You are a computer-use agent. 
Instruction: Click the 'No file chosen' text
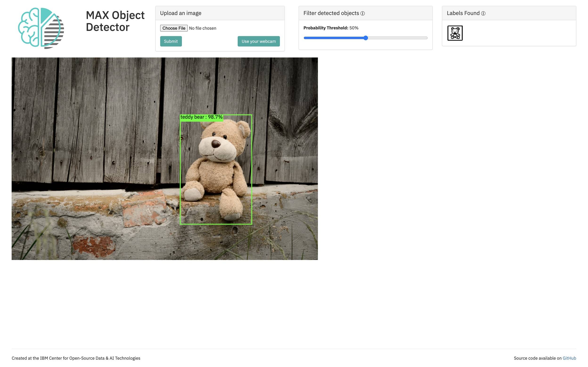202,28
